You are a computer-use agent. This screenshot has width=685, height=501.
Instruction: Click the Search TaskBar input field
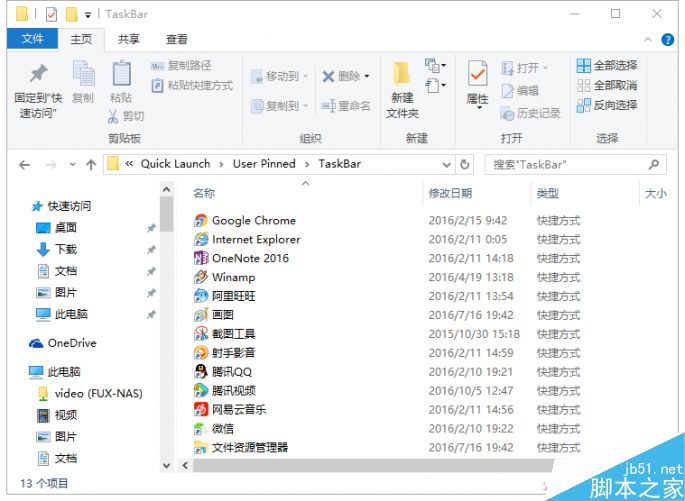point(575,165)
